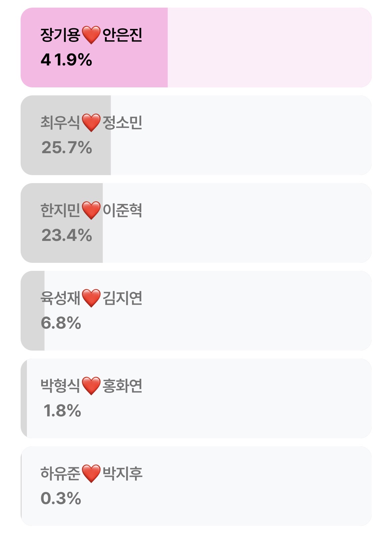
Task: Select the 육성재 name in the poll
Action: point(60,298)
